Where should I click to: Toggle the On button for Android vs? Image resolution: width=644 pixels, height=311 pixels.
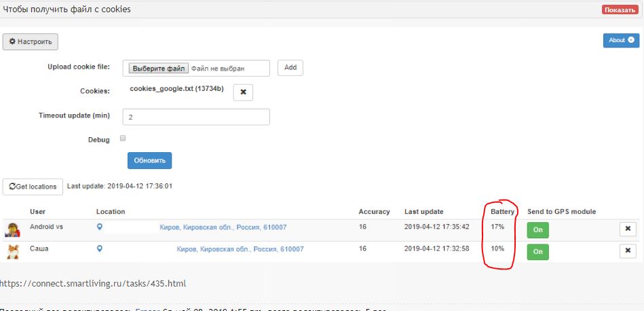coord(537,230)
